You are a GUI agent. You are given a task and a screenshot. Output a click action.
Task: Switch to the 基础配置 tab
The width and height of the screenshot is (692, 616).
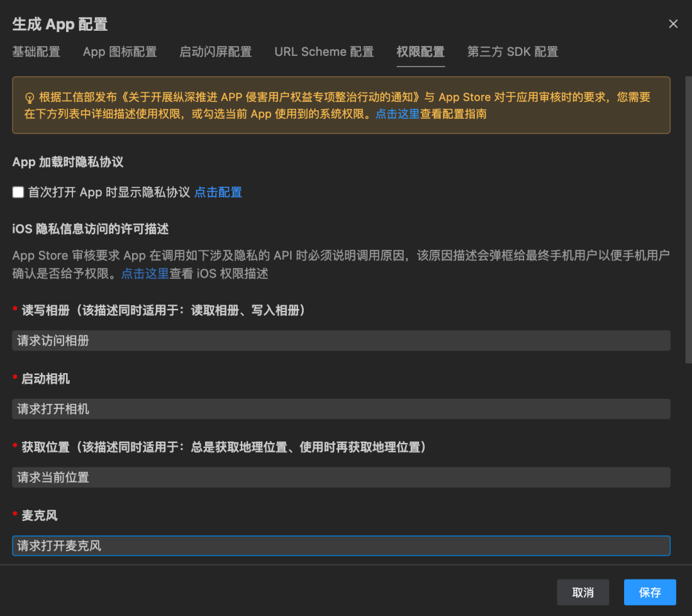(36, 52)
